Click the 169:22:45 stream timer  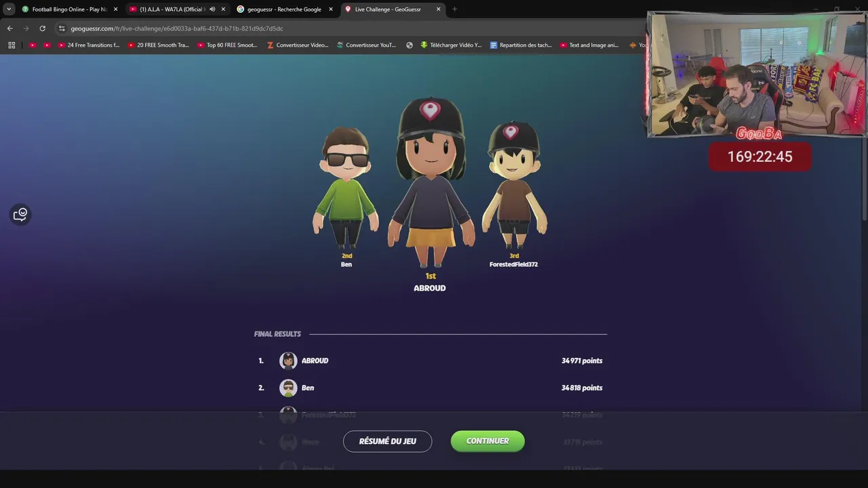click(759, 157)
